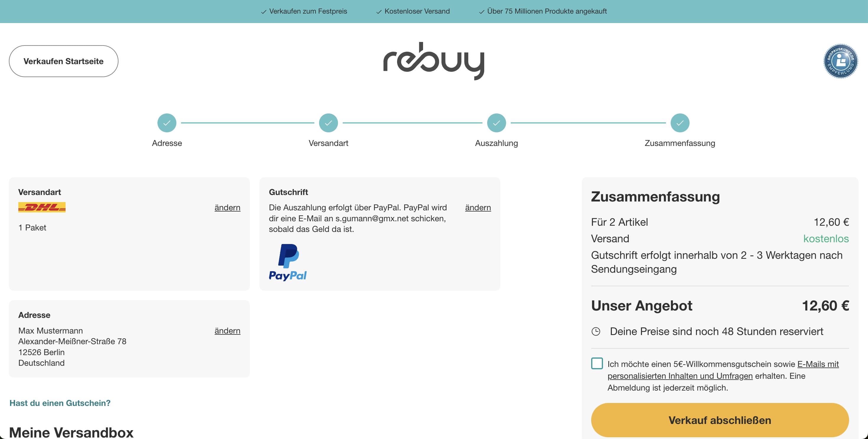
Task: Click Verkauf abschließen
Action: (720, 420)
